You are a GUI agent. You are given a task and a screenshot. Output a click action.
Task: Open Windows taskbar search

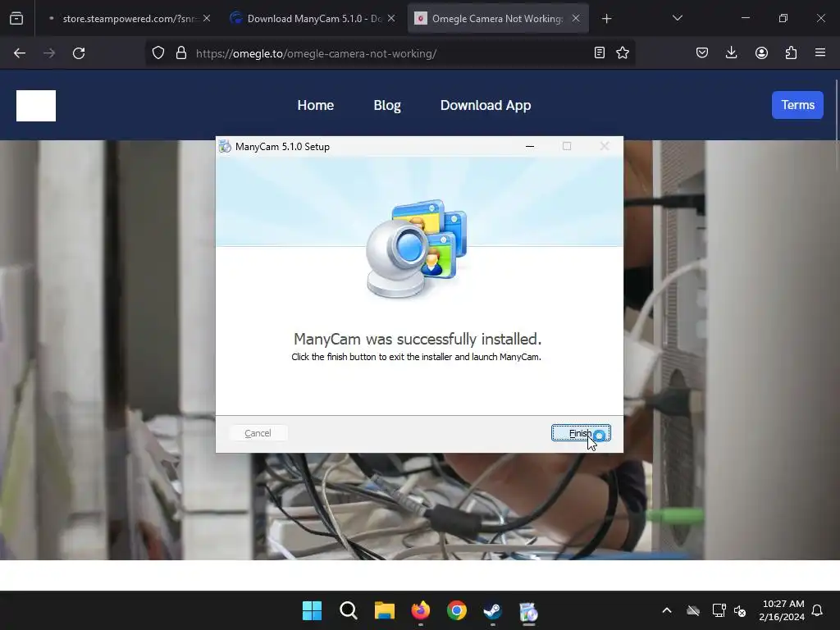tap(348, 610)
